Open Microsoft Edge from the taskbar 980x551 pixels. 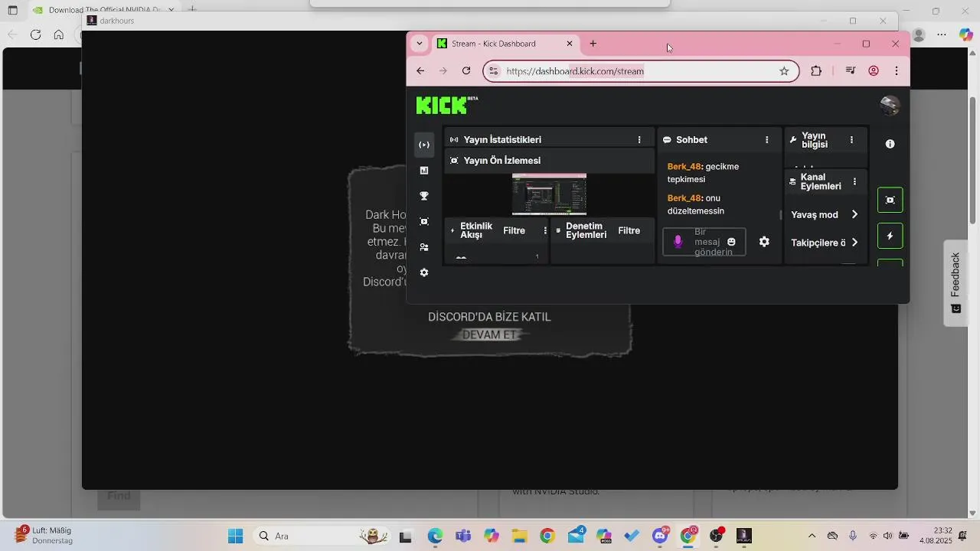[435, 536]
